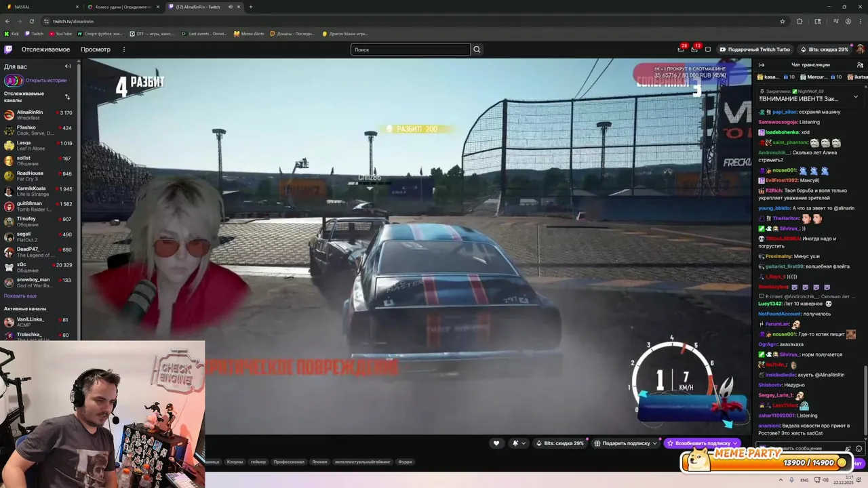This screenshot has width=868, height=488.
Task: Mute the AlinaRinRin Twitch tab audio
Action: click(230, 7)
